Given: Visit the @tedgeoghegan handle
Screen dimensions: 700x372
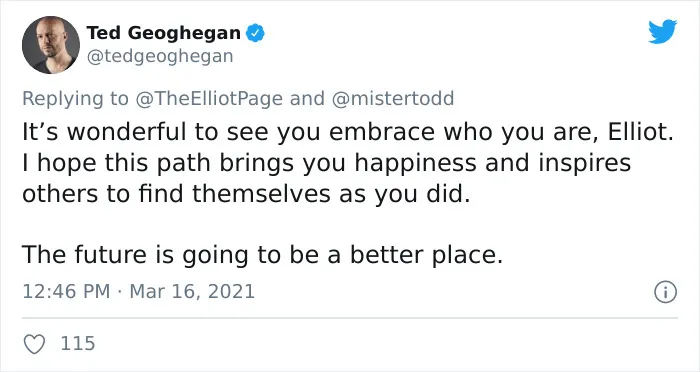Looking at the screenshot, I should click(x=160, y=56).
